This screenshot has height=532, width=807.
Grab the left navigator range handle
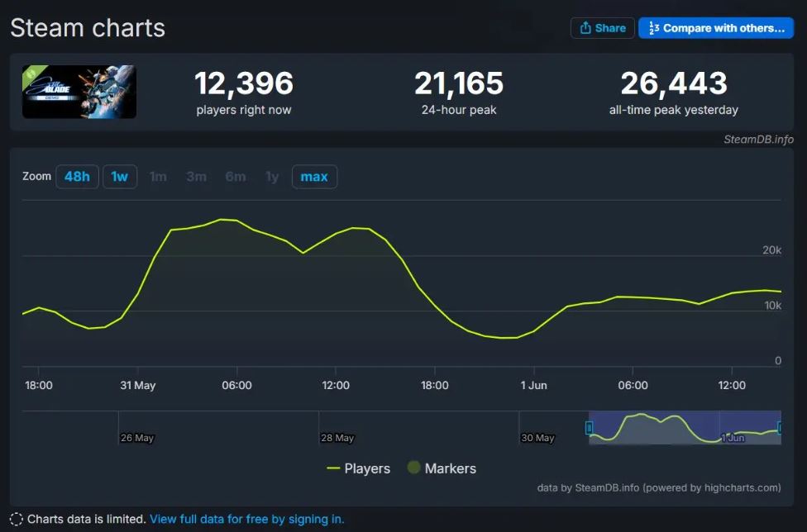pyautogui.click(x=590, y=428)
